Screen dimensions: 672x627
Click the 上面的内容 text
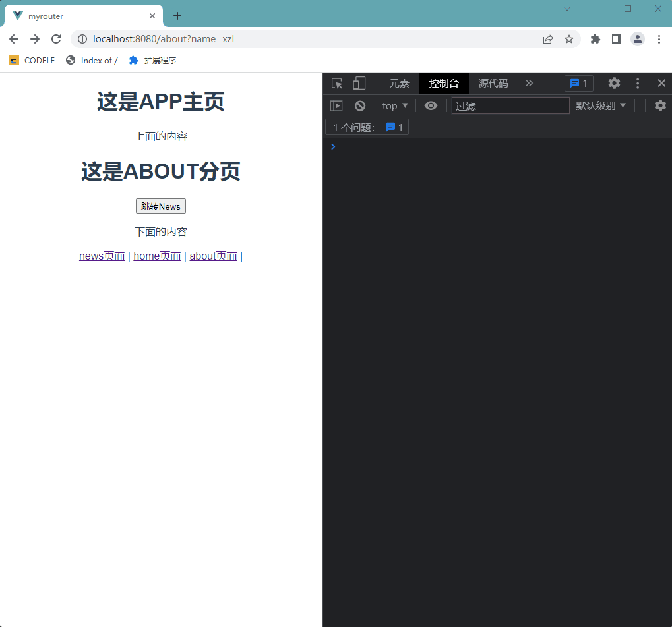click(x=161, y=136)
